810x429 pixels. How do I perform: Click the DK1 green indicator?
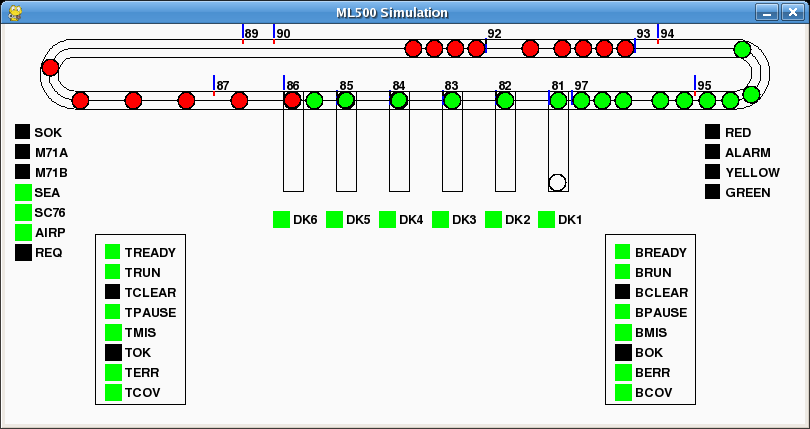coord(546,219)
